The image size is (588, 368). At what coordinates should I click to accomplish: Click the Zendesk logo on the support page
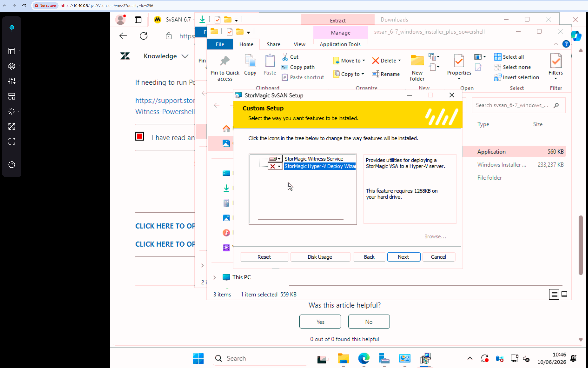tap(125, 56)
